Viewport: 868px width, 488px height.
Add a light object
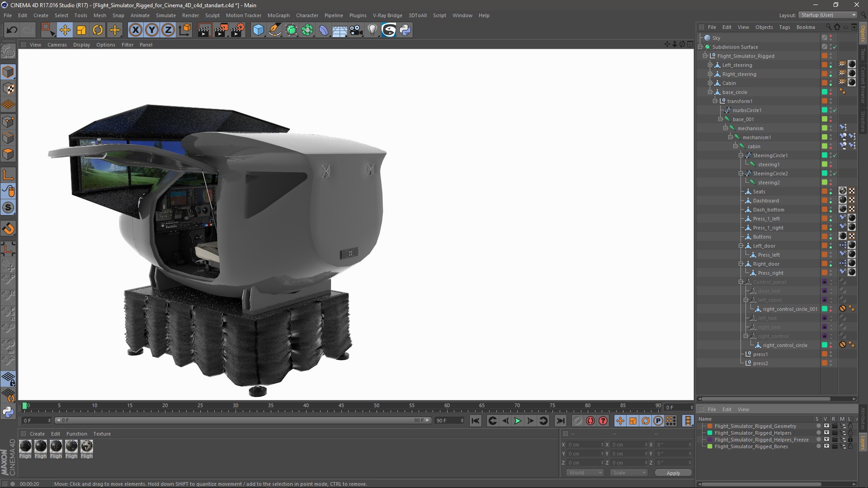click(373, 30)
